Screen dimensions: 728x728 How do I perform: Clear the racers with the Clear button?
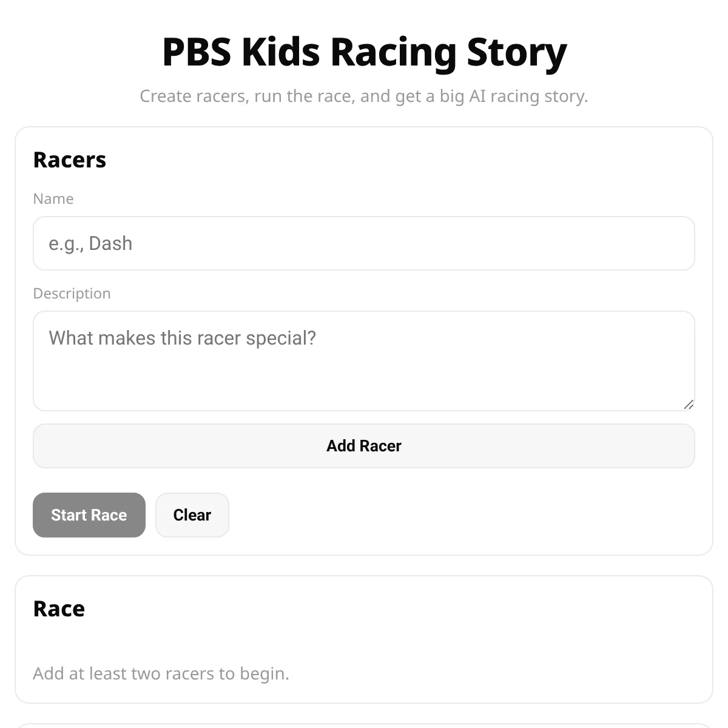pos(192,515)
